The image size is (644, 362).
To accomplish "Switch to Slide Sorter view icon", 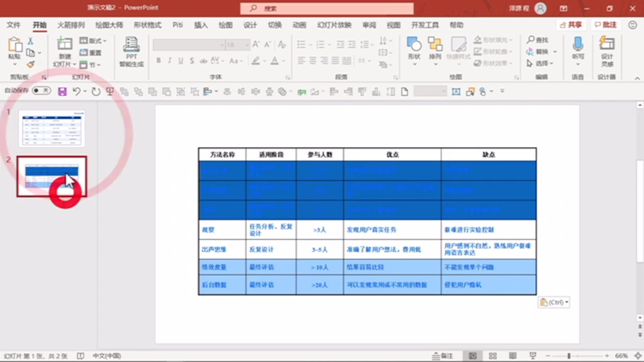I will 493,356.
